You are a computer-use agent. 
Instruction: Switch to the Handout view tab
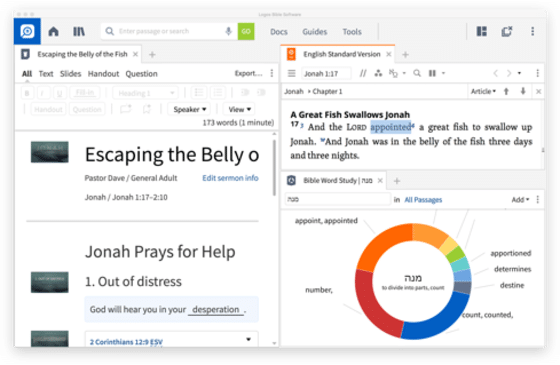[x=104, y=74]
